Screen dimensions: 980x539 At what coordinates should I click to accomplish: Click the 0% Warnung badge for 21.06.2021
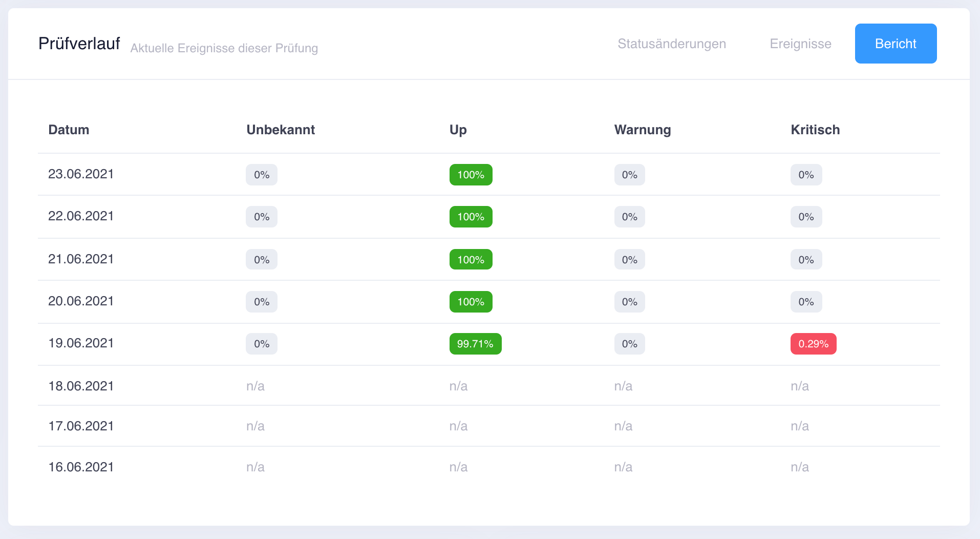[629, 259]
